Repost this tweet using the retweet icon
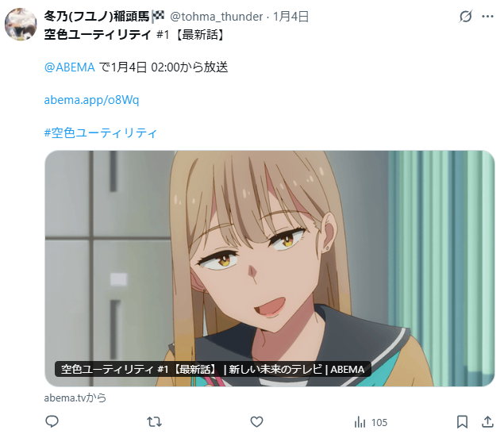Viewport: 504px width, 434px height. click(x=154, y=421)
